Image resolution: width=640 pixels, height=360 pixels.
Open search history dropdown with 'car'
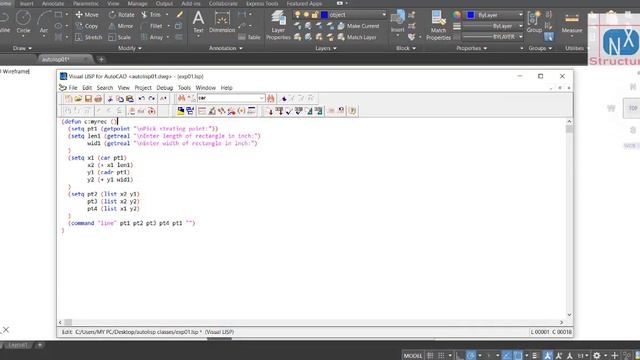click(x=262, y=98)
